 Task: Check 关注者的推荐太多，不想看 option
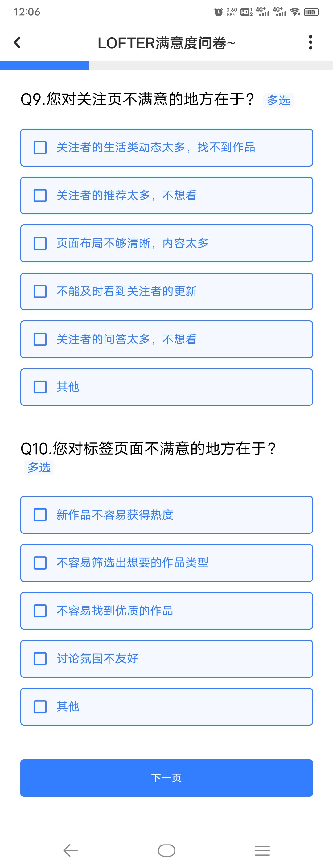[x=166, y=195]
